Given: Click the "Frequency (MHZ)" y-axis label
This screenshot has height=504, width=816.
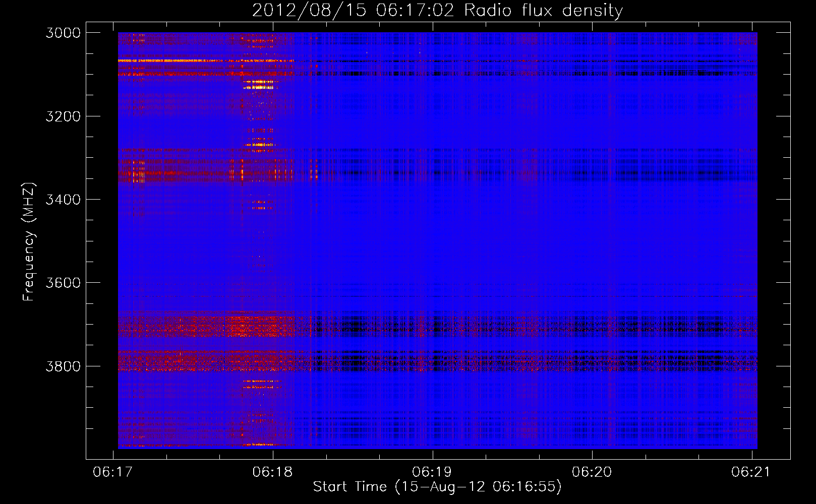Looking at the screenshot, I should (29, 242).
